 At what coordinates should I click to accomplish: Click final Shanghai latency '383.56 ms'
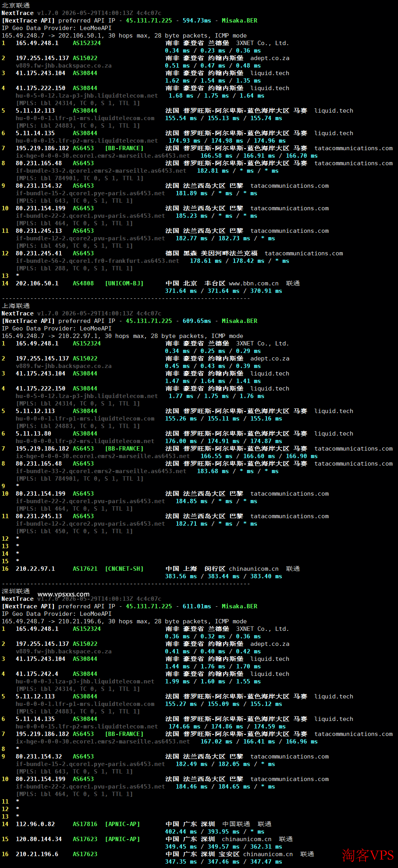click(181, 576)
